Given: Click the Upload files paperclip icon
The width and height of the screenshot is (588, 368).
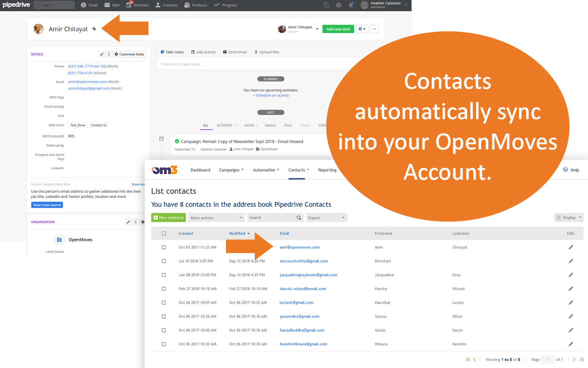Looking at the screenshot, I should 256,52.
